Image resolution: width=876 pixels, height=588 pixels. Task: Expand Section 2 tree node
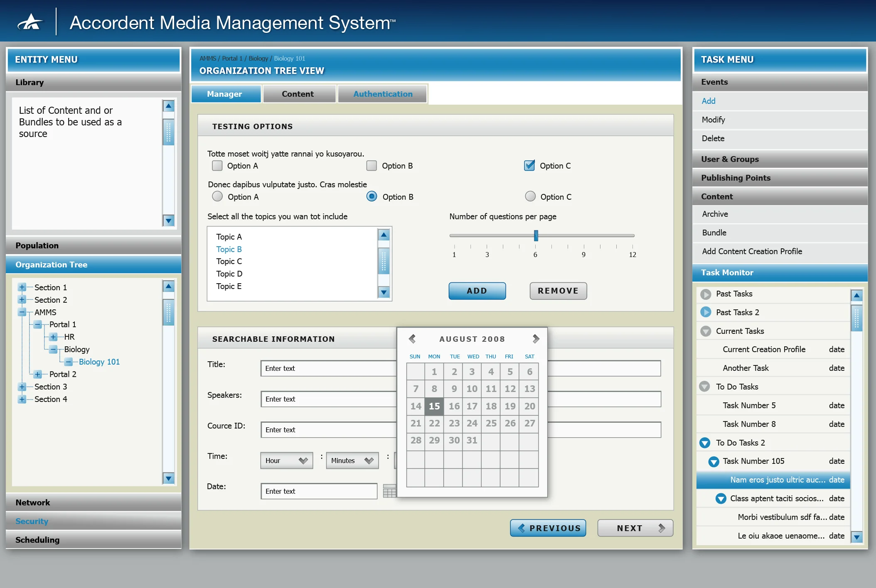point(22,300)
